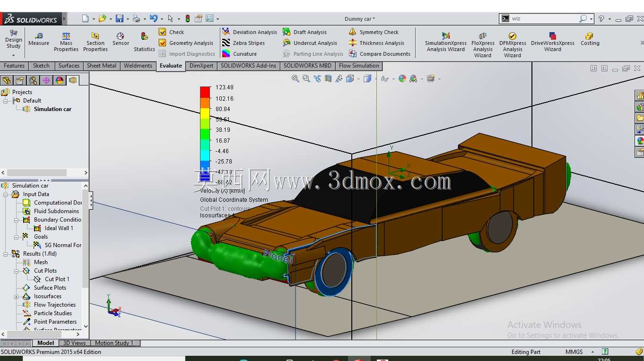Switch to the Sketch tab
Viewport: 644px width, 361px height.
pos(41,66)
